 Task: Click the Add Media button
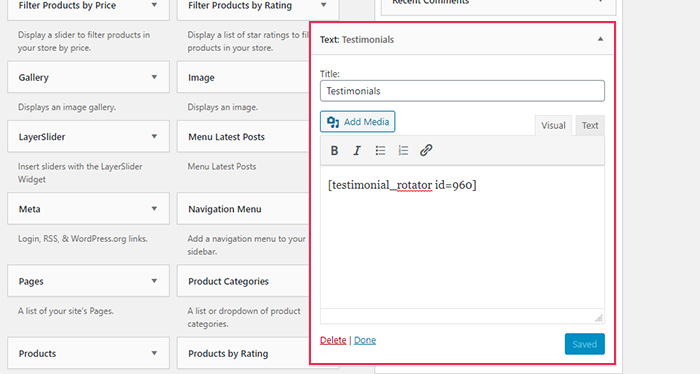(358, 122)
